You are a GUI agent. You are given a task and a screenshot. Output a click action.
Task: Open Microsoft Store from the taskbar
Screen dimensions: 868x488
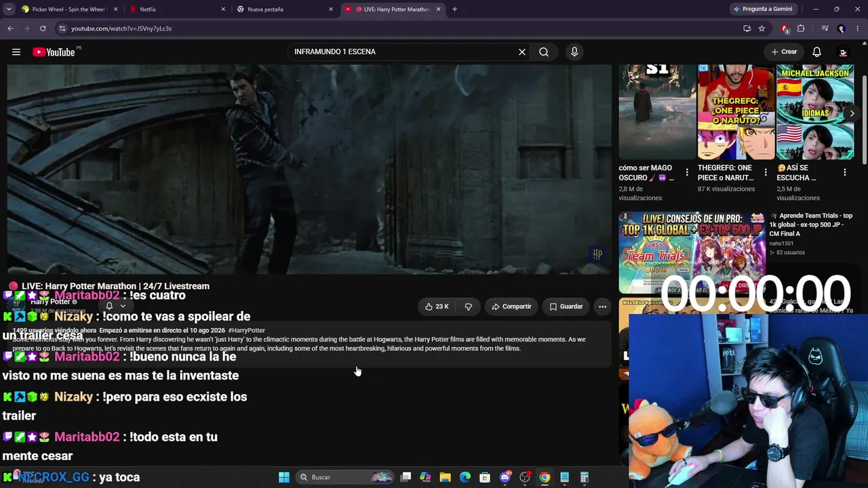tap(485, 477)
